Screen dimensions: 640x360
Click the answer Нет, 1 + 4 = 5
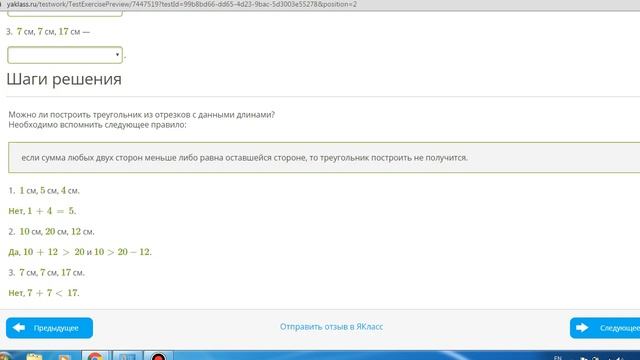point(42,211)
